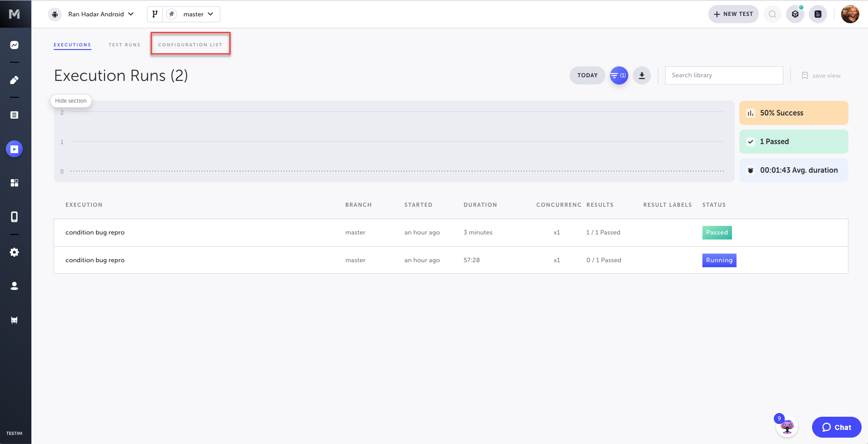Click the Results column header
Screen dimensions: 868x444
coord(600,205)
